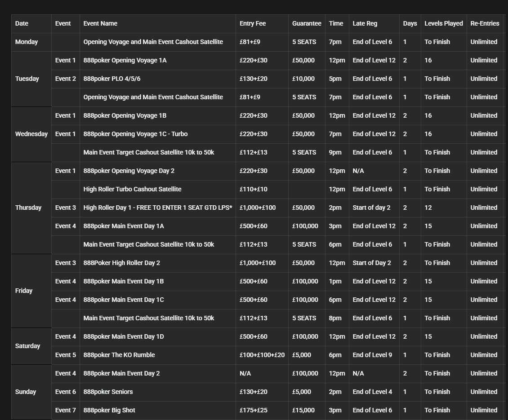
Task: Select the Event Name column header
Action: [100, 23]
